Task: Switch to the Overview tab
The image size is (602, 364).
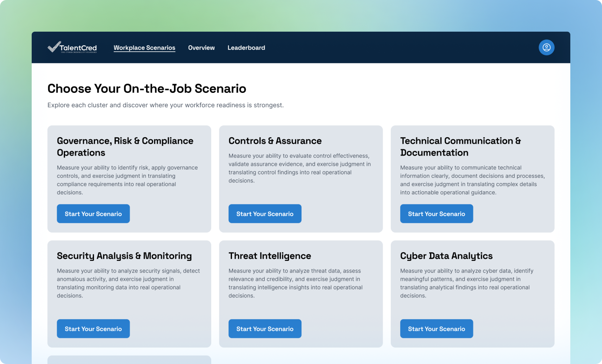Action: (x=201, y=48)
